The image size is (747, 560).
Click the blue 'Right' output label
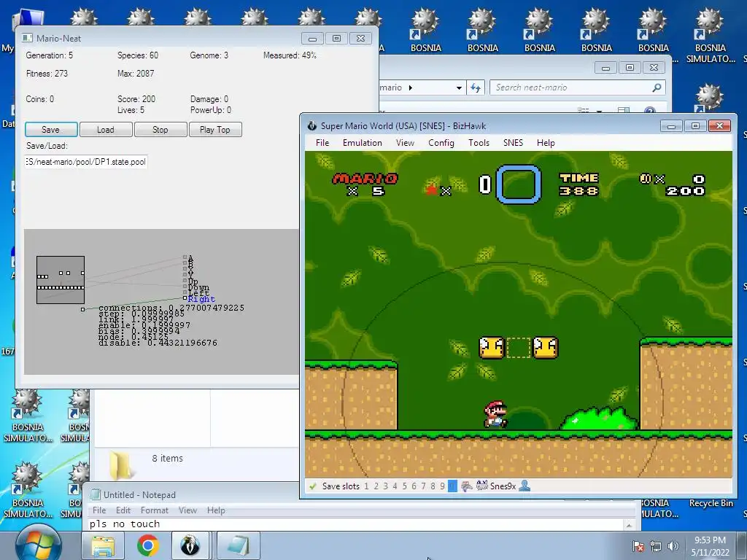point(201,299)
